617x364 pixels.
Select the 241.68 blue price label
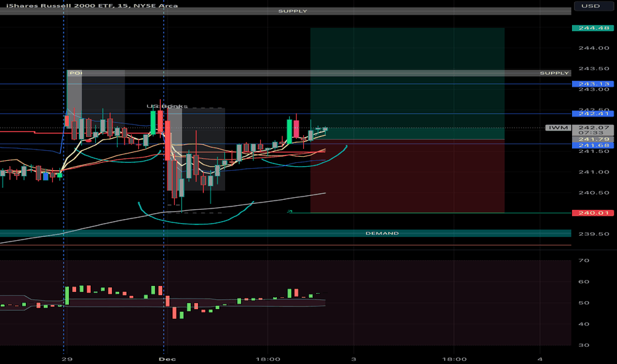[x=593, y=146]
